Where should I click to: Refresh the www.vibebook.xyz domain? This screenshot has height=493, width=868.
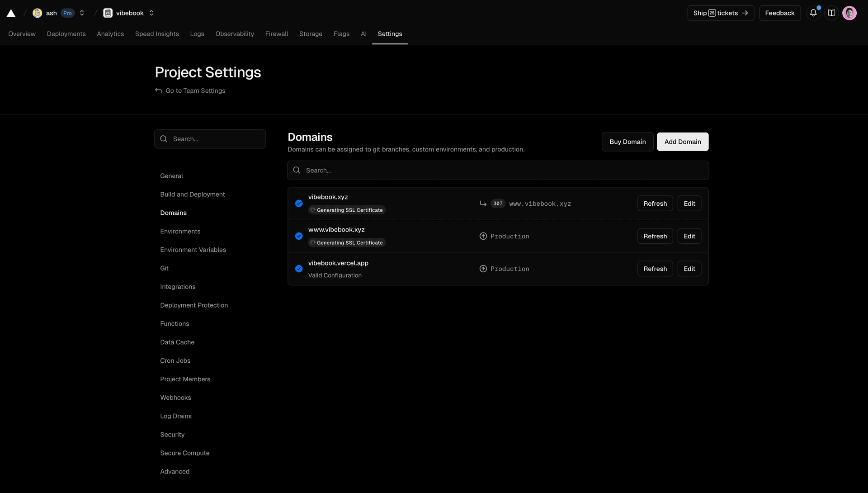coord(655,236)
